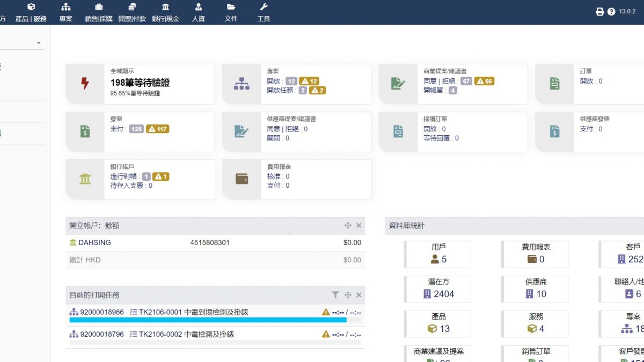Click the 117 late unpaid invoices badge
Viewport: 644px width, 362px height.
click(158, 129)
